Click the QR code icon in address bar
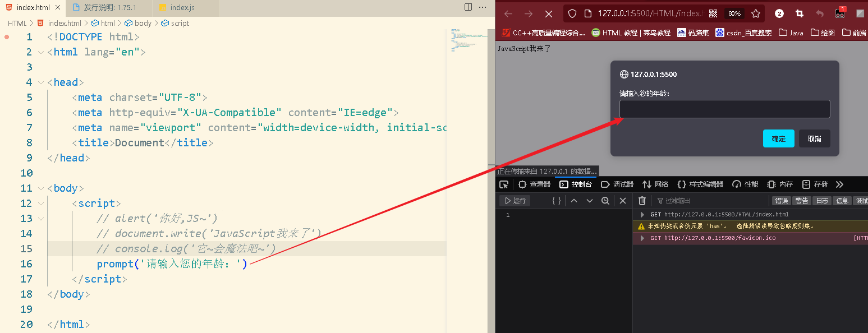 click(713, 13)
